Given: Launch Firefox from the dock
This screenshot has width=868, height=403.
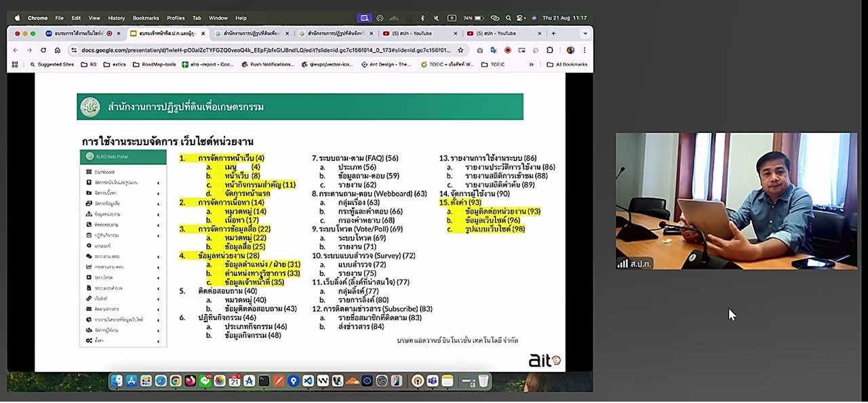Looking at the screenshot, I should (191, 381).
